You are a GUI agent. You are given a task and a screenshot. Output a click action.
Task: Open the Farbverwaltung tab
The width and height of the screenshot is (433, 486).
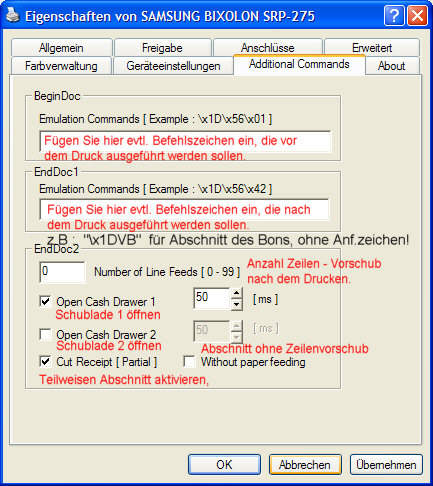tap(61, 66)
